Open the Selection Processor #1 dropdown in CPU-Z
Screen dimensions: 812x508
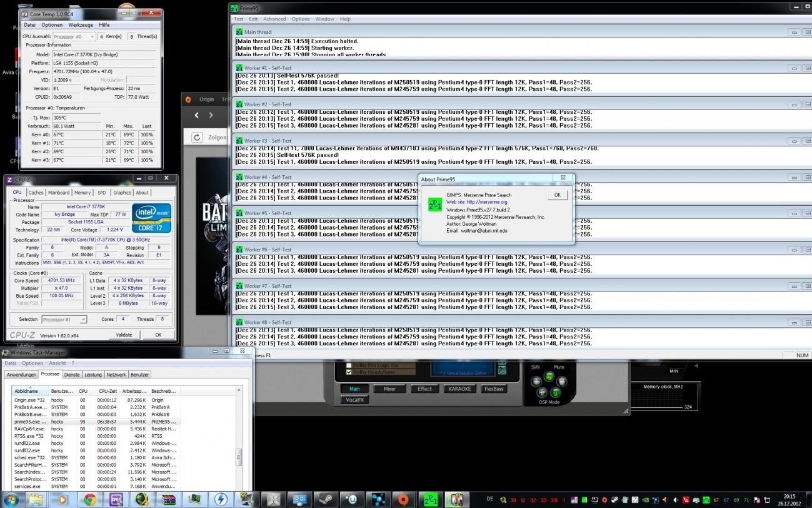click(x=64, y=319)
